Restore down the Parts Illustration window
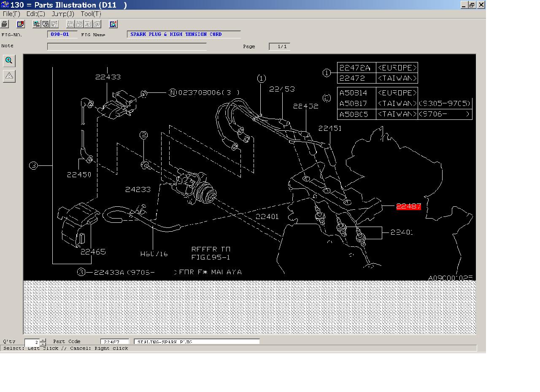Screen dimensions: 540x392 coord(472,5)
